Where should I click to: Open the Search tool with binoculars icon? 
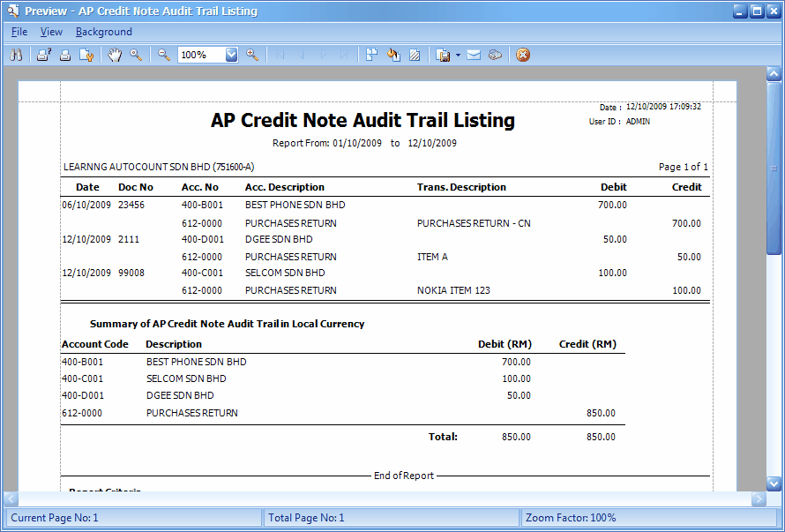click(16, 55)
